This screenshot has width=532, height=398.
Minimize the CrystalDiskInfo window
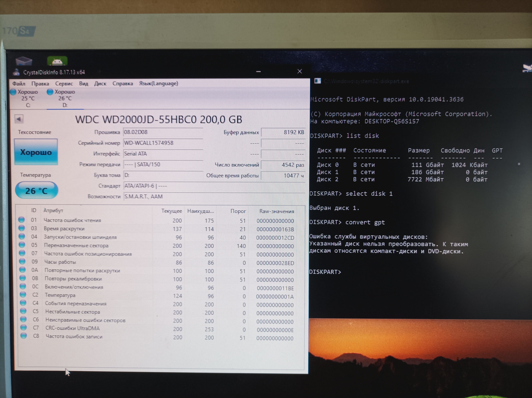point(259,71)
